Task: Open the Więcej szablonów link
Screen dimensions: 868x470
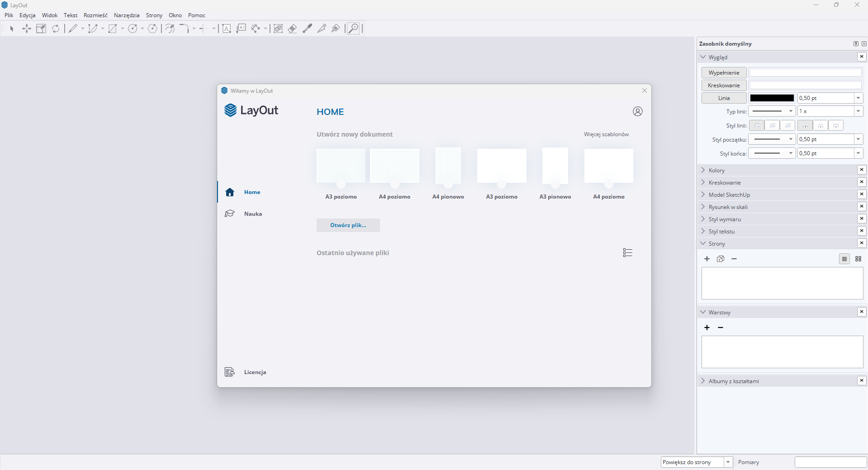Action: [606, 134]
